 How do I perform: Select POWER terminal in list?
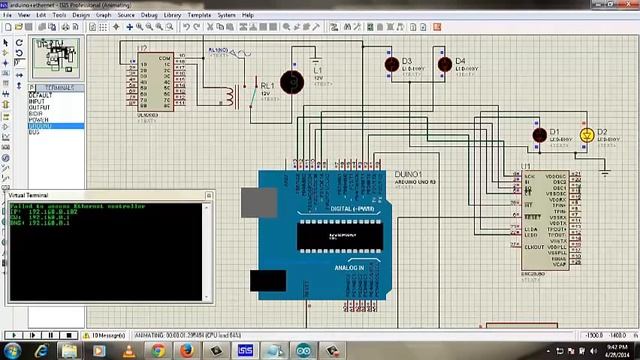pos(56,120)
